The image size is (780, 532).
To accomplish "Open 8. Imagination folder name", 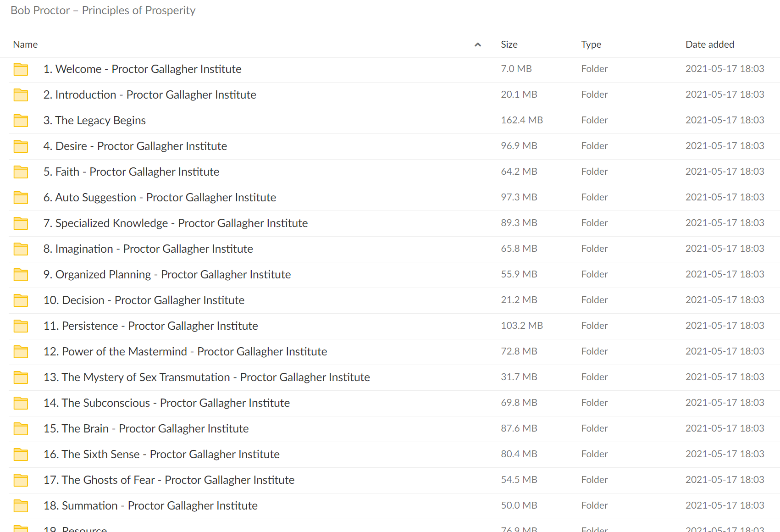I will click(x=148, y=249).
